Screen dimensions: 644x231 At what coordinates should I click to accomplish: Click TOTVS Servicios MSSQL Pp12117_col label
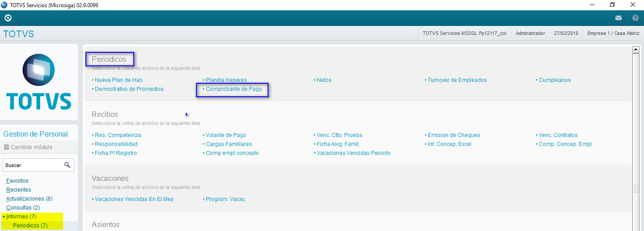coord(465,33)
